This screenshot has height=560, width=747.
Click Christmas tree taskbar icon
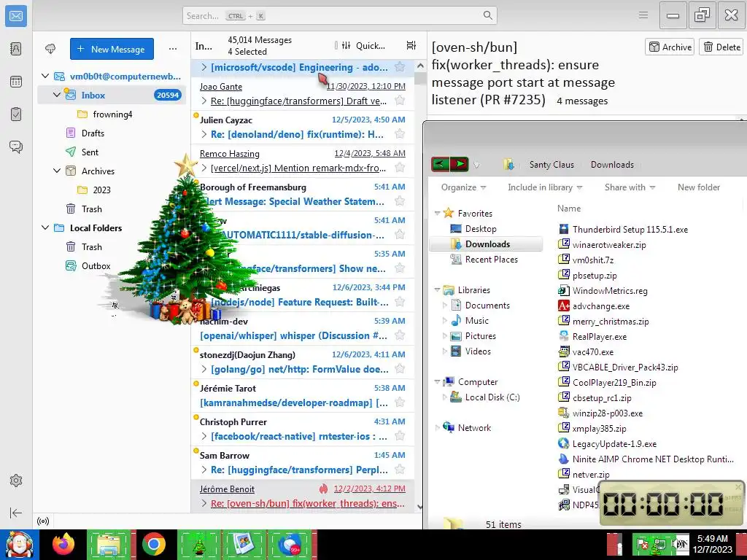(x=199, y=544)
